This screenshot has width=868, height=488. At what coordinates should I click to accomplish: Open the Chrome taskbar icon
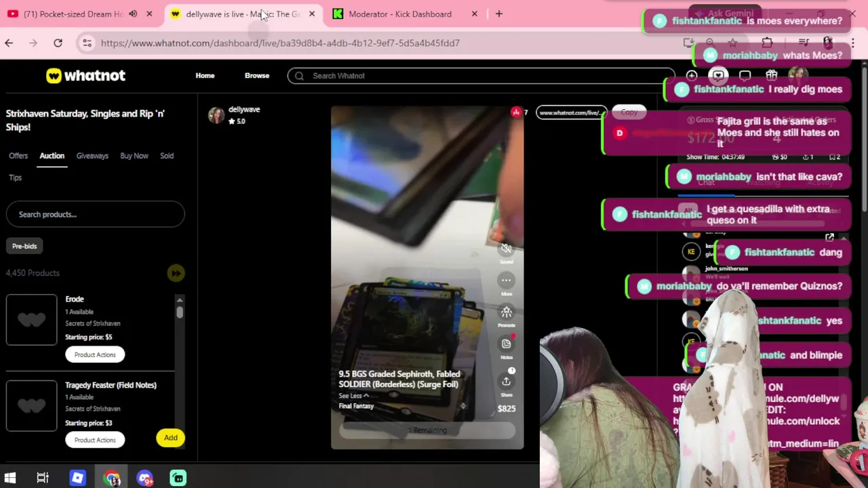112,479
